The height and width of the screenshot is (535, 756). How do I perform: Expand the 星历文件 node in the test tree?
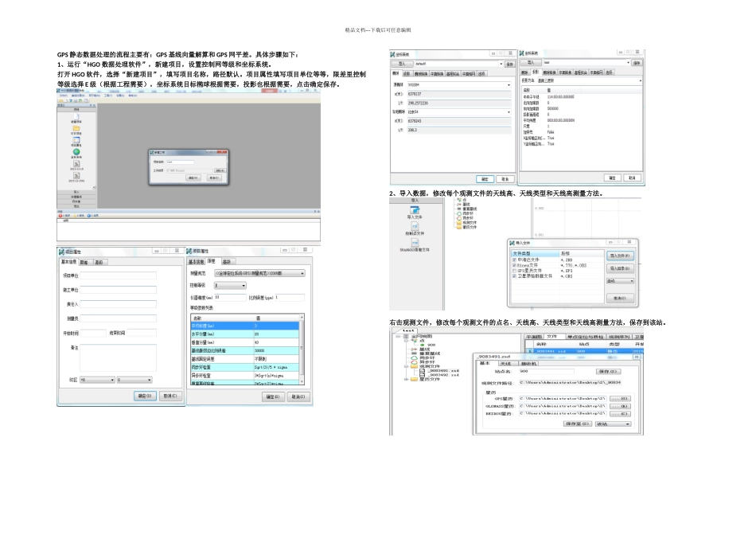[406, 379]
